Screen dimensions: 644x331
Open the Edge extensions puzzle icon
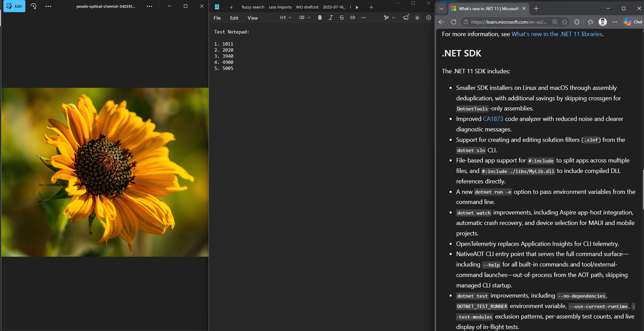[577, 22]
